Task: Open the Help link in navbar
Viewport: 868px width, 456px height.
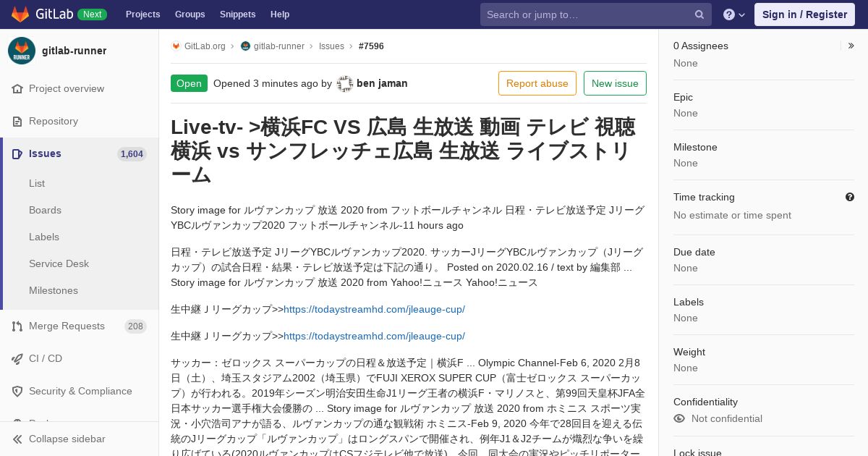Action: pos(280,14)
